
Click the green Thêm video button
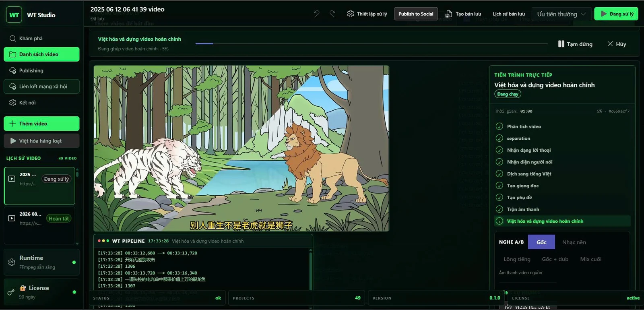(x=41, y=124)
